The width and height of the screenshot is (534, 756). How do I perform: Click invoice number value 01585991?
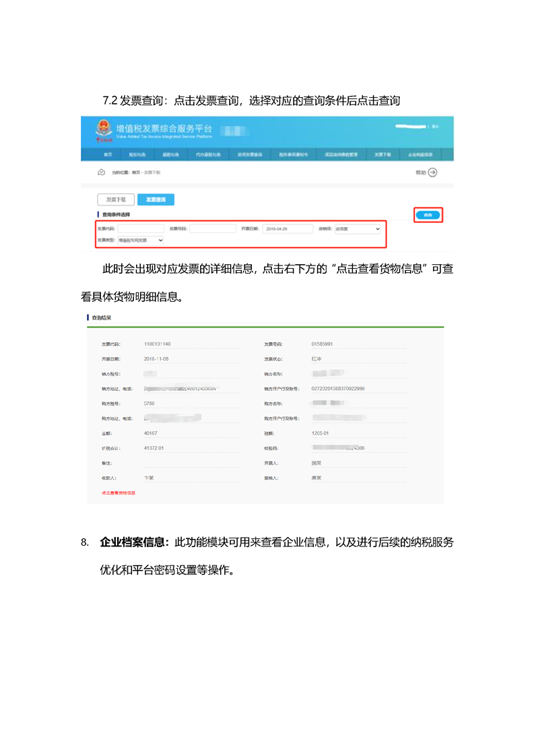click(x=322, y=344)
